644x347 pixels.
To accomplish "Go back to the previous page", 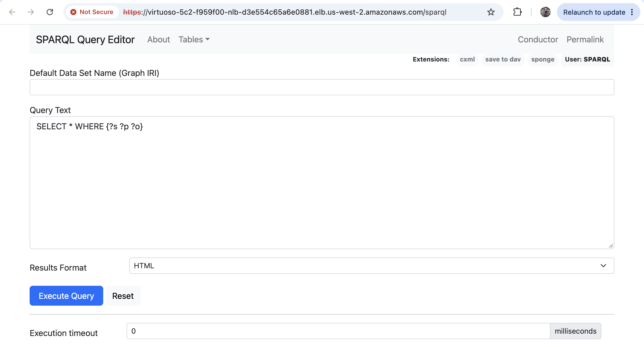I will click(x=12, y=12).
